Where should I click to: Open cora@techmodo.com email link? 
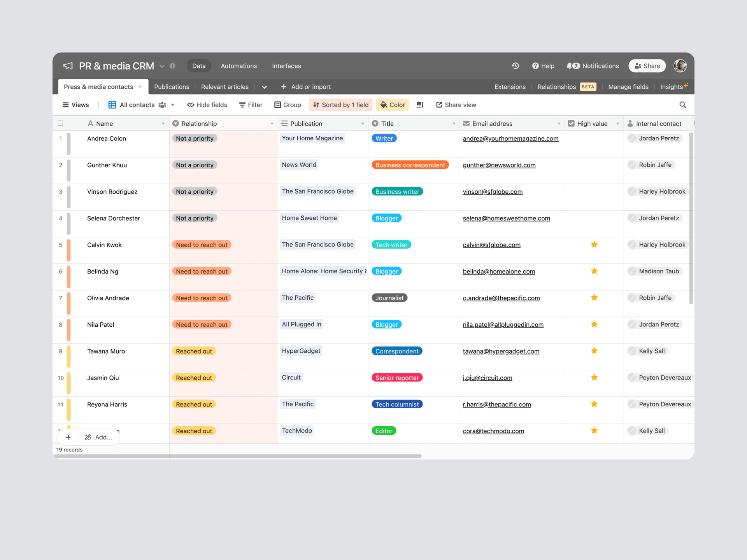tap(493, 431)
